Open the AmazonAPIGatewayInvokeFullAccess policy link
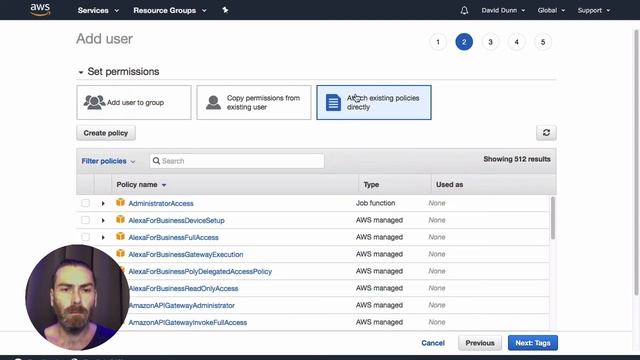 pos(188,322)
